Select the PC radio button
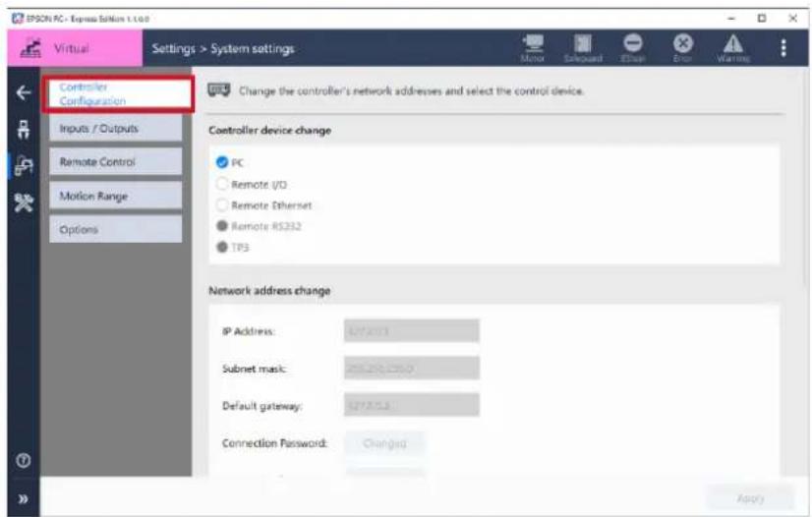 pos(222,162)
